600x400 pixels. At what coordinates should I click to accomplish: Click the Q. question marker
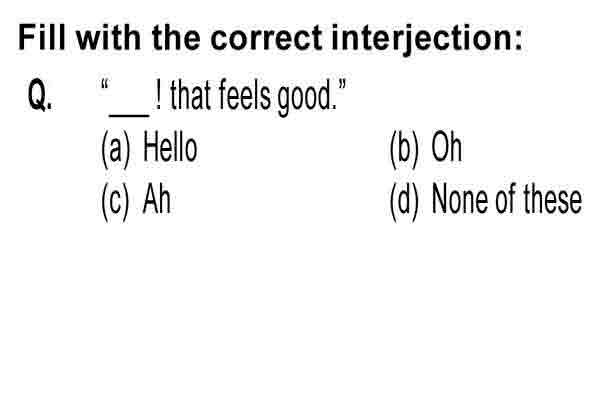40,96
